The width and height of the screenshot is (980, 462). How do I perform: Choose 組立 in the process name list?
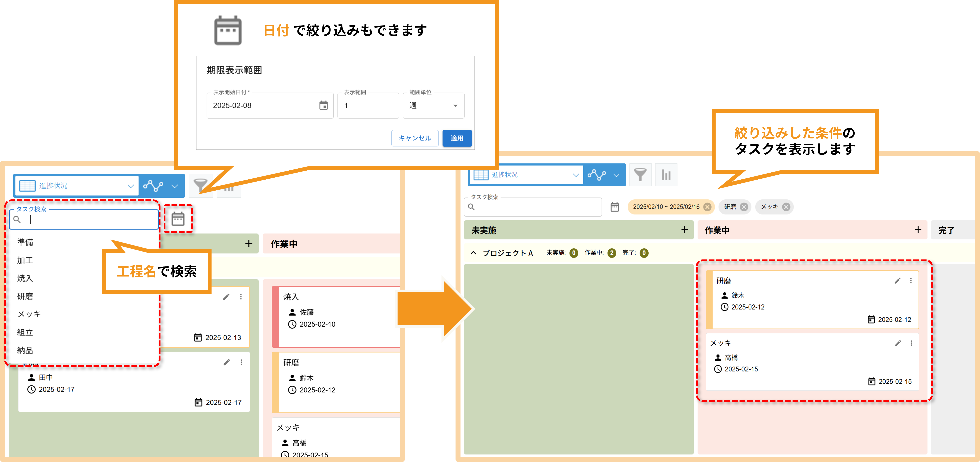click(x=25, y=332)
